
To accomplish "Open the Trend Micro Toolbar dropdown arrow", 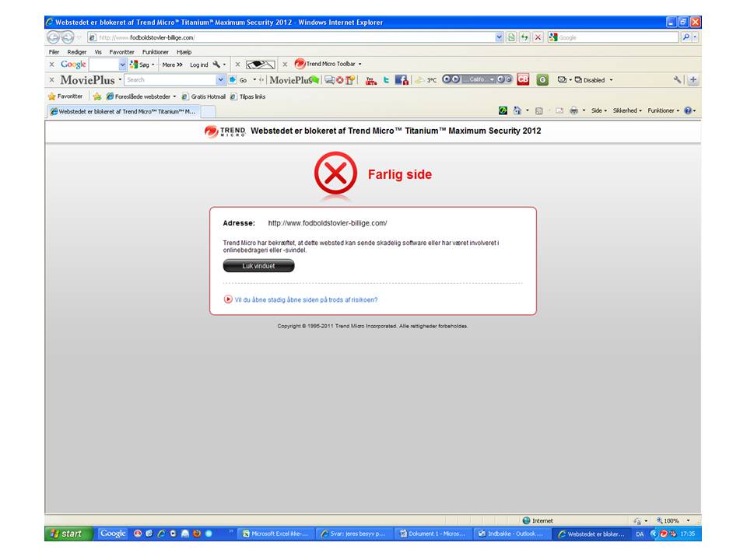I will tap(359, 64).
